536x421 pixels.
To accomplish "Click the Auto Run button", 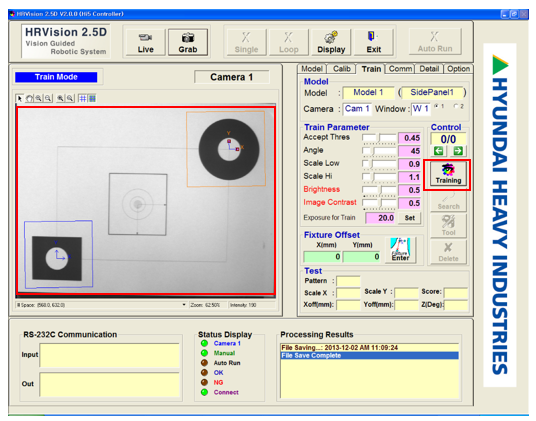I will (x=435, y=42).
